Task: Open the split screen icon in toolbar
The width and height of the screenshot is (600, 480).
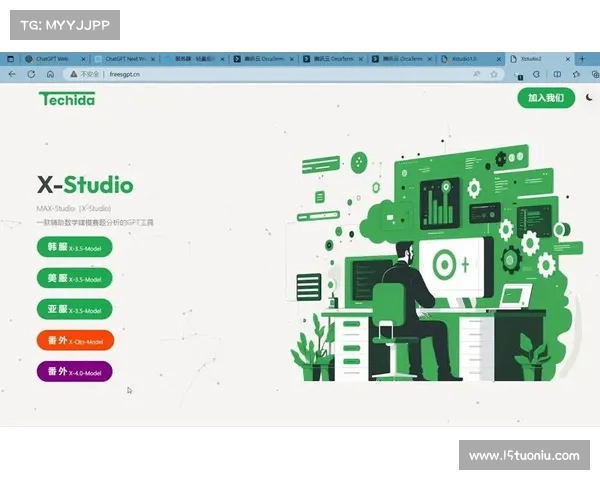Action: pos(557,74)
